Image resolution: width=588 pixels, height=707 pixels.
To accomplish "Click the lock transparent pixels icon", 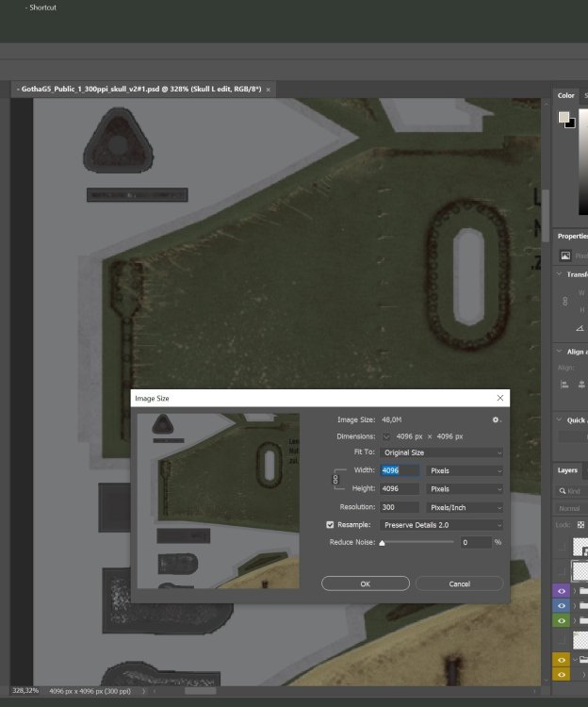I will 581,524.
